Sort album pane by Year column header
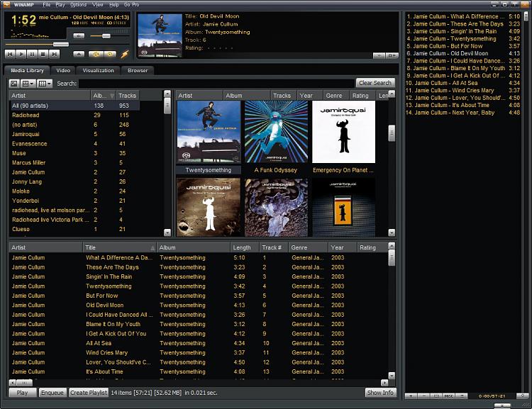Image resolution: width=532 pixels, height=409 pixels. pos(310,96)
